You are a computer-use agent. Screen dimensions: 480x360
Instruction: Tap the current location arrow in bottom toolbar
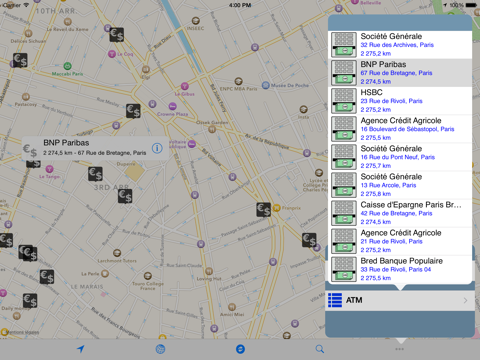tap(80, 349)
